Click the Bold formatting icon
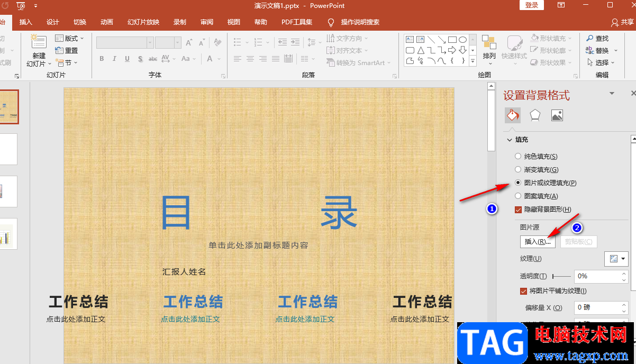 click(x=102, y=59)
